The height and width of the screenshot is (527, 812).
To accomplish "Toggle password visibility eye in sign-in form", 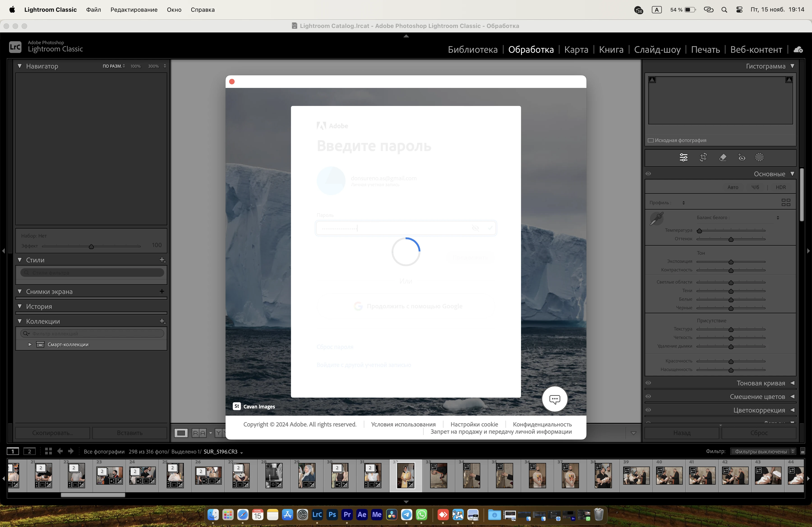I will [475, 228].
